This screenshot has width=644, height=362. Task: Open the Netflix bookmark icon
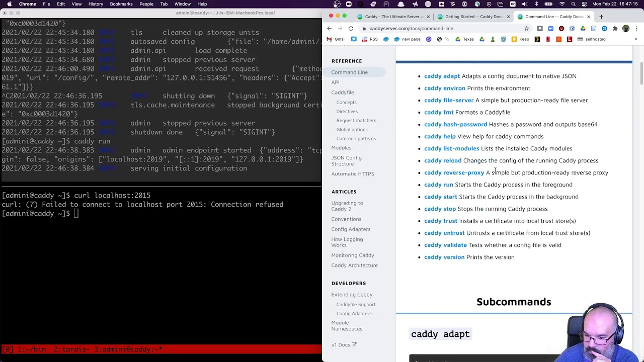548,39
